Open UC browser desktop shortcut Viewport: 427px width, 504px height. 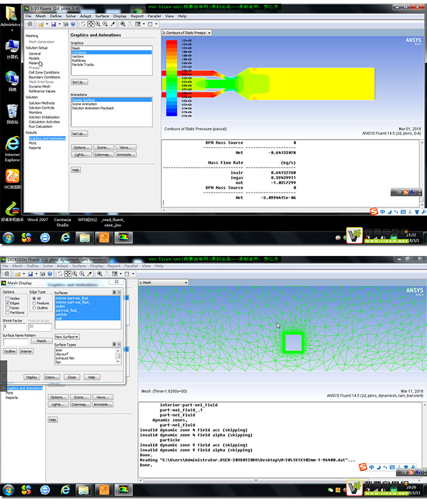click(x=12, y=179)
